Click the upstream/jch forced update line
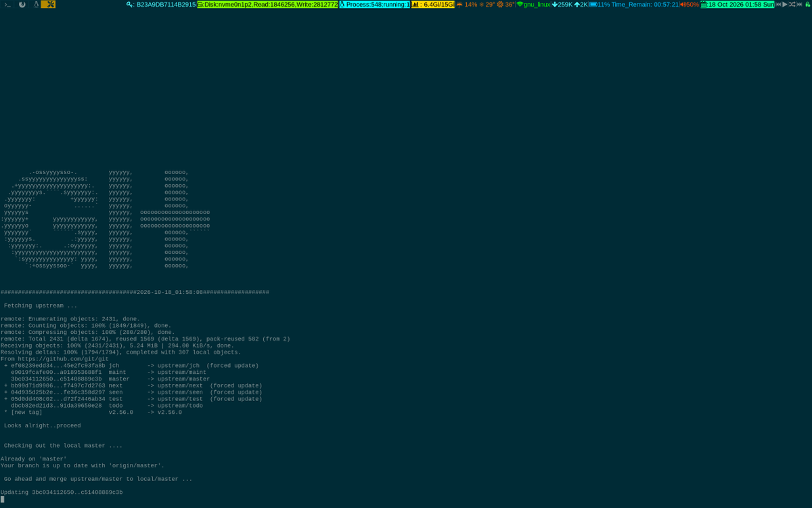 pyautogui.click(x=131, y=366)
